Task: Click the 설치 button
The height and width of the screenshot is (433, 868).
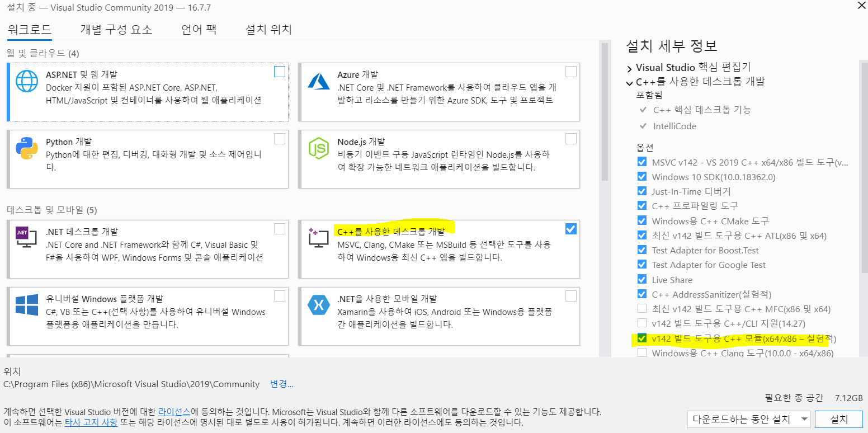Action: (839, 419)
